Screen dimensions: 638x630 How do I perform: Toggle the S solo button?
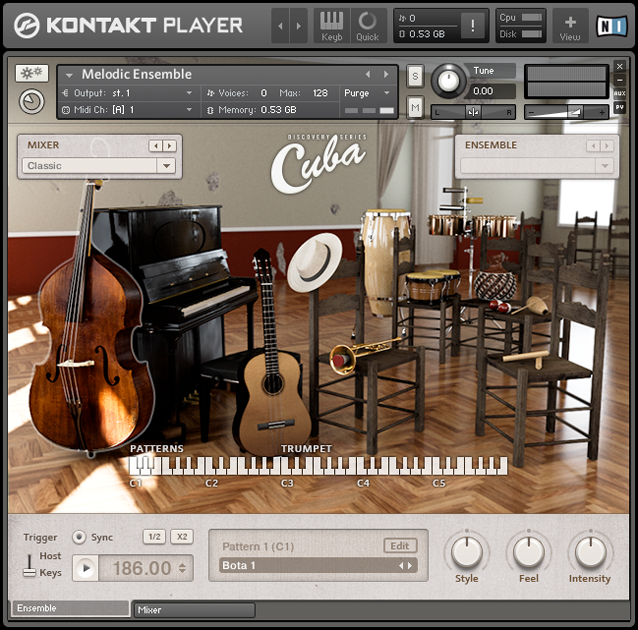coord(415,76)
